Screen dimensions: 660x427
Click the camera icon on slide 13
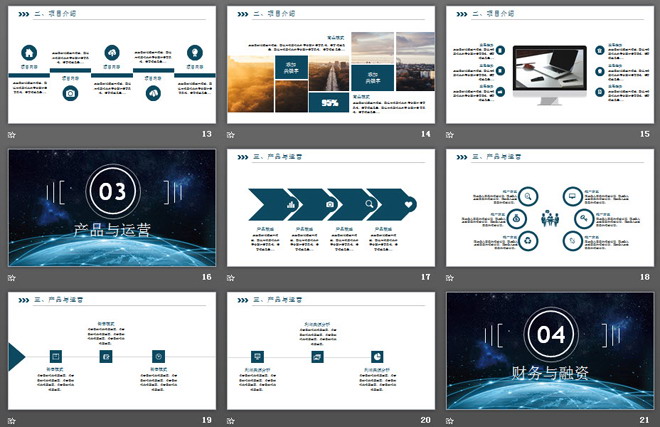coord(70,93)
